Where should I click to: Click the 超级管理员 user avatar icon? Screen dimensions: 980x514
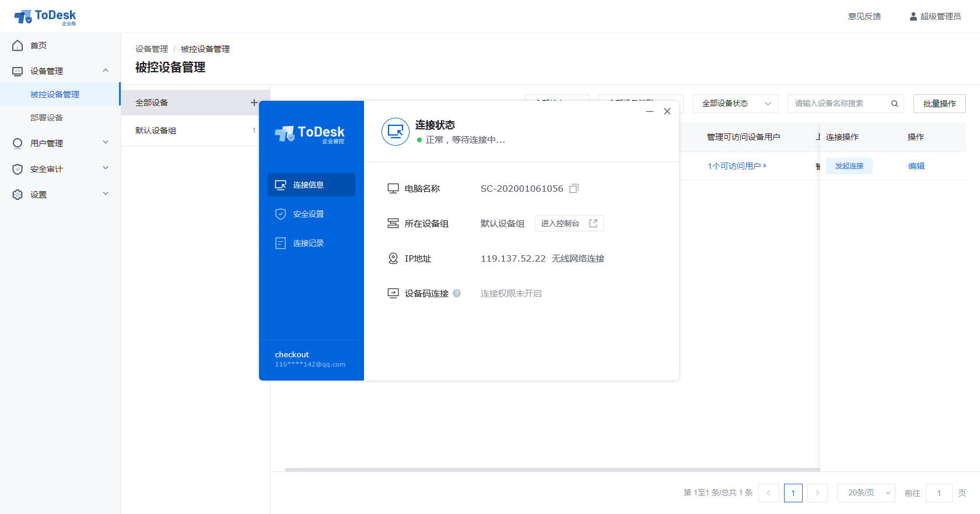(914, 16)
